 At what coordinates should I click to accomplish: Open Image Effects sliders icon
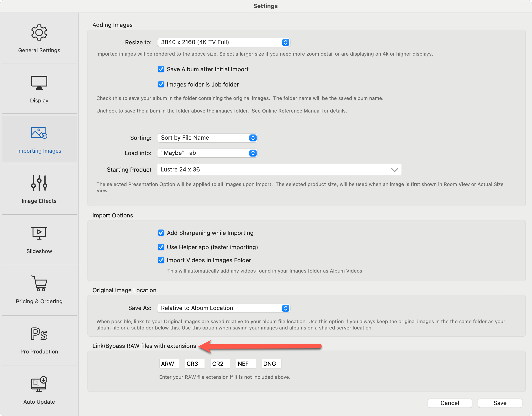[x=39, y=183]
